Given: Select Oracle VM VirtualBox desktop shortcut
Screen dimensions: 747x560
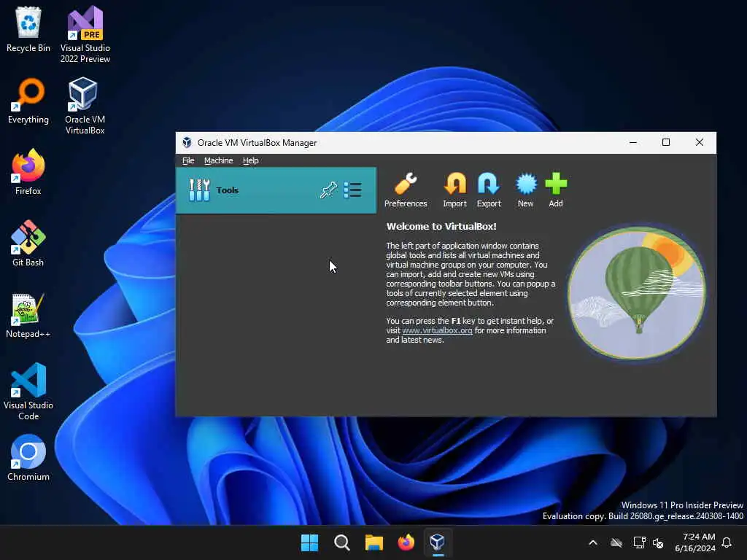Looking at the screenshot, I should click(x=85, y=106).
